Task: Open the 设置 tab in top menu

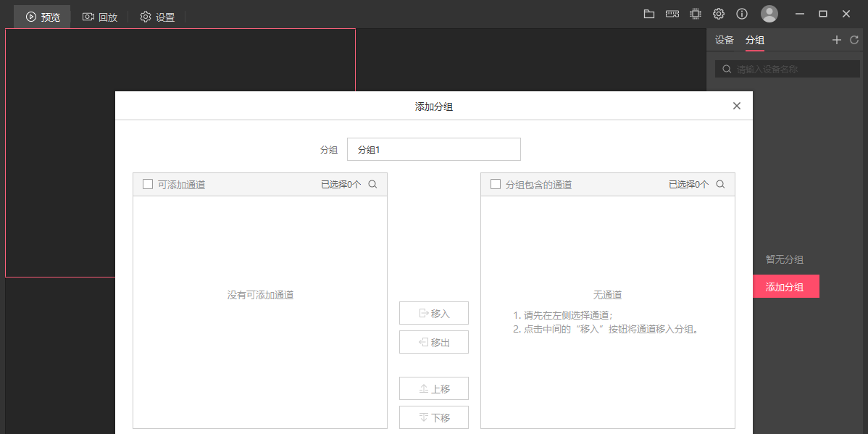Action: click(x=157, y=17)
